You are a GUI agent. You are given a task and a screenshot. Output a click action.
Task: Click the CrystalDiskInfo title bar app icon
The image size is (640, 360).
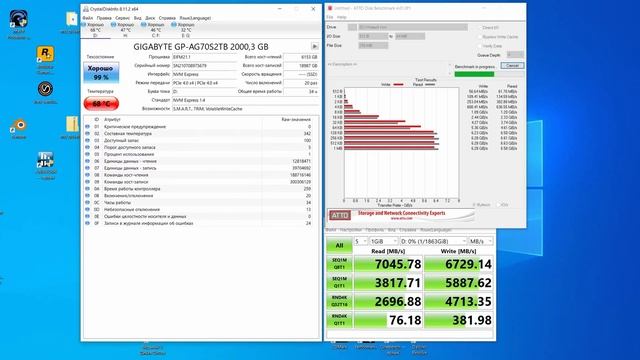tap(86, 9)
